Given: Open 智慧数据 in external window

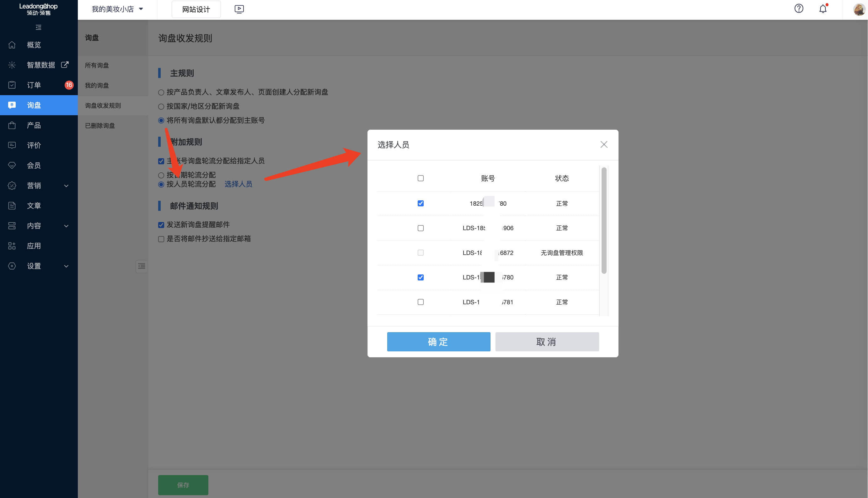Looking at the screenshot, I should (65, 64).
